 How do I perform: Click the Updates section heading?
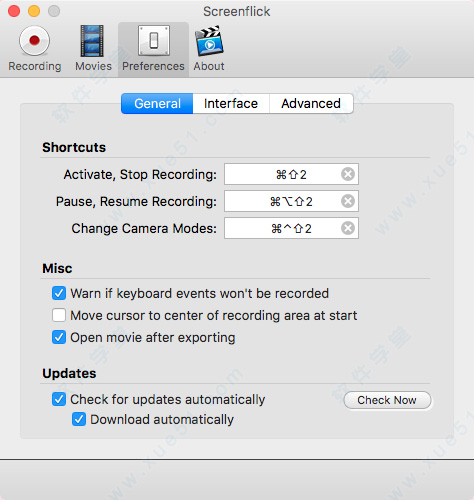tap(69, 373)
